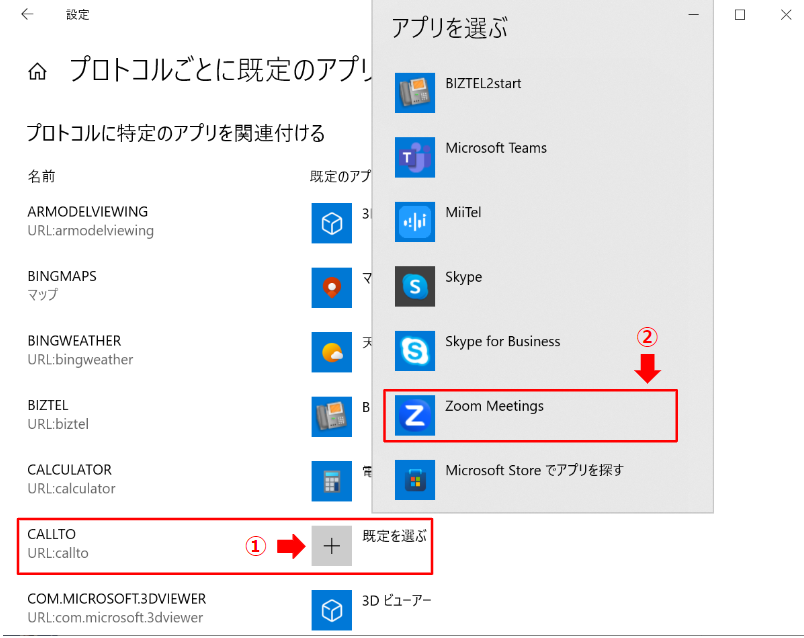Choose Microsoft Teams from the app list
Image resolution: width=804 pixels, height=638 pixels.
point(496,148)
